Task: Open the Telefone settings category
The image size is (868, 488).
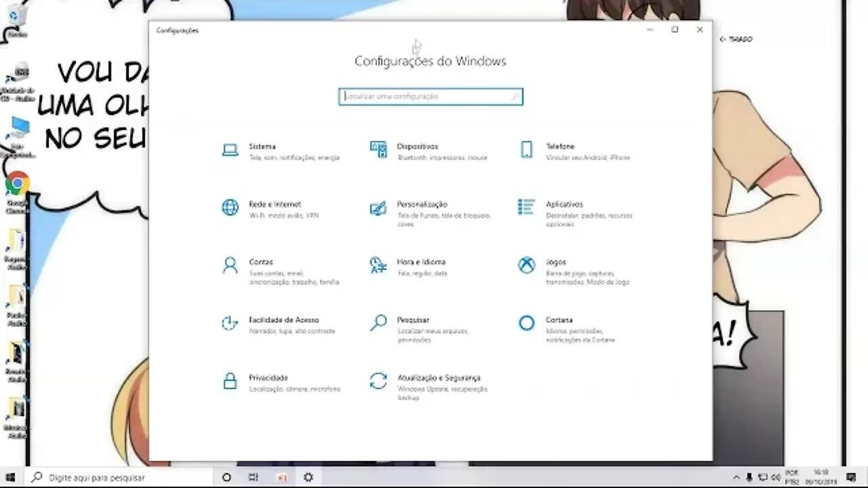Action: tap(575, 151)
